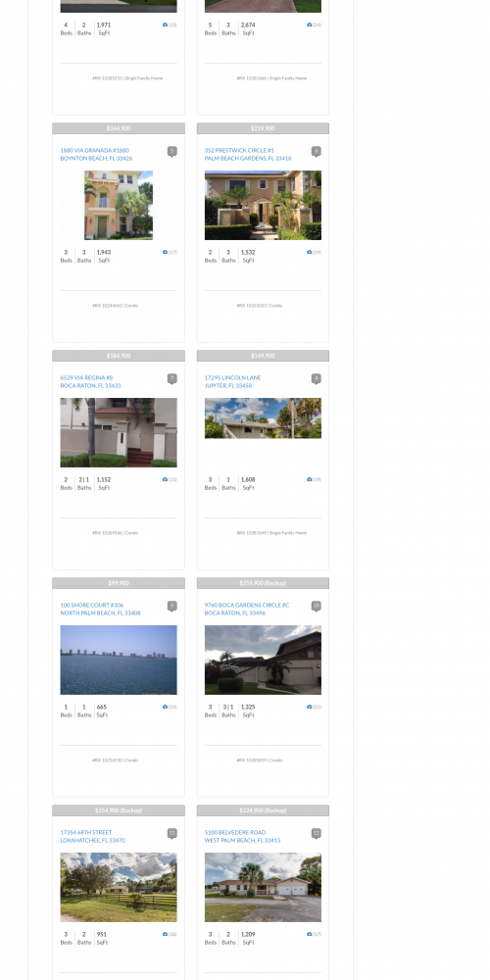Click the 6529 Via Regina property photo

click(119, 432)
